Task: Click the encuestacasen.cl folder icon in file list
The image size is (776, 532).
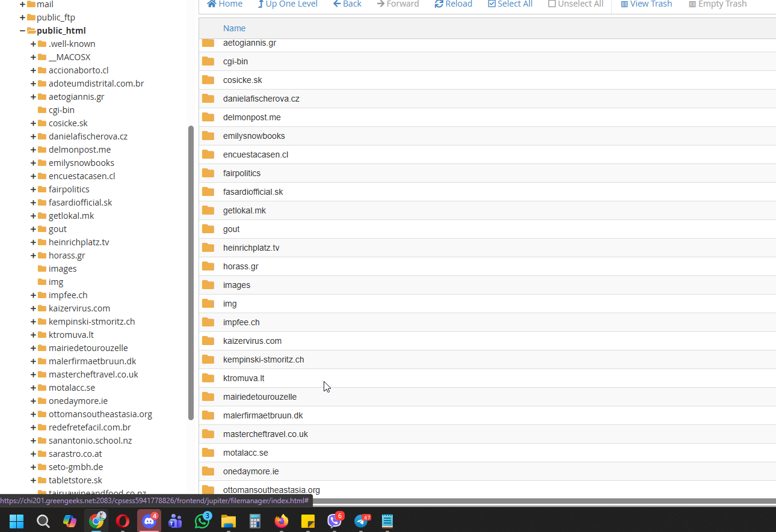Action: (x=208, y=154)
